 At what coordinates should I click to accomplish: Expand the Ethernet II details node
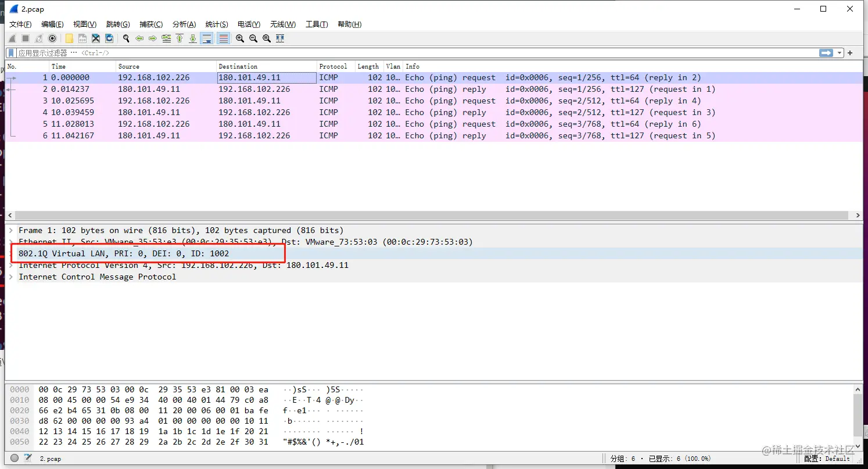pos(11,242)
